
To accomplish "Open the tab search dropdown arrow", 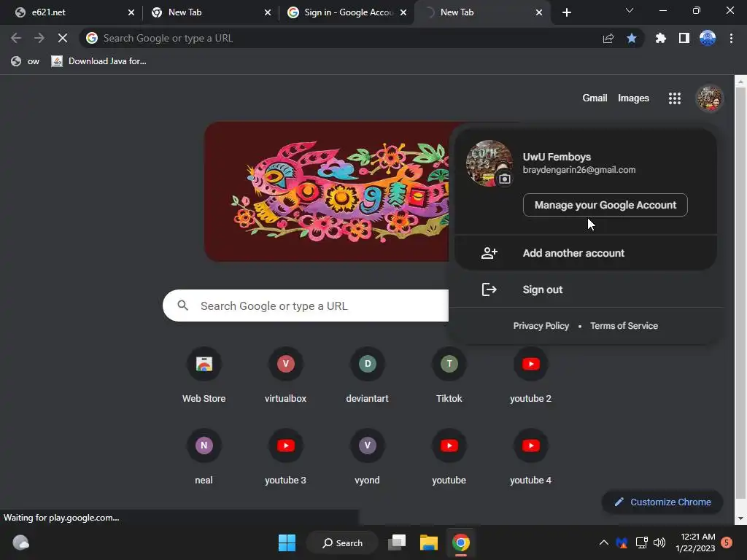I will point(630,10).
